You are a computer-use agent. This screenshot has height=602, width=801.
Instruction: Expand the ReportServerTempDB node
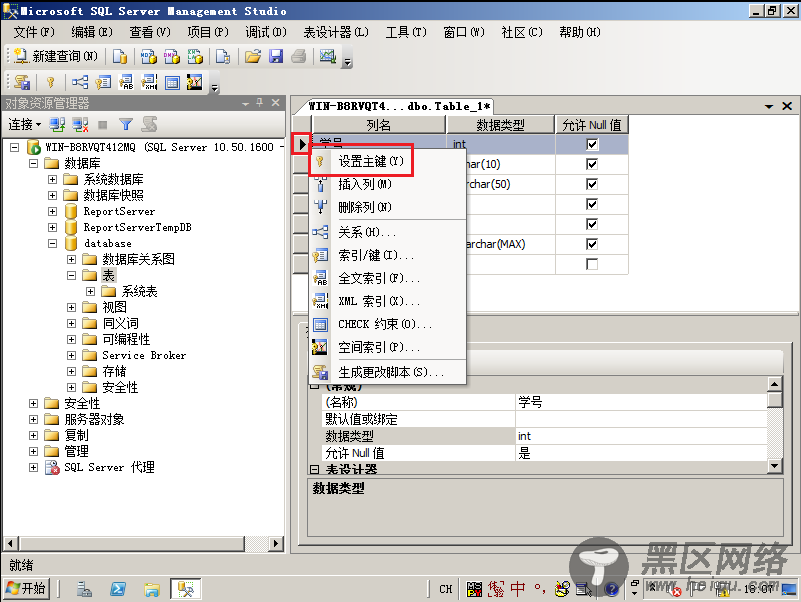coord(52,227)
